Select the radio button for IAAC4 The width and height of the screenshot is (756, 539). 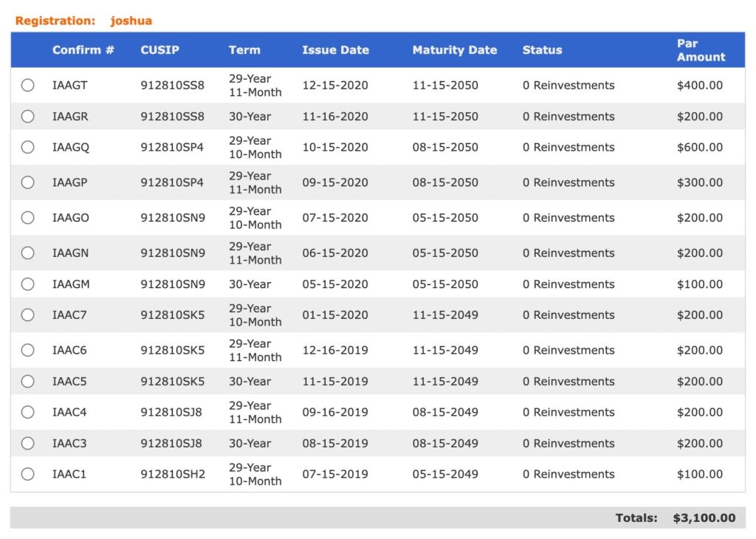tap(27, 412)
